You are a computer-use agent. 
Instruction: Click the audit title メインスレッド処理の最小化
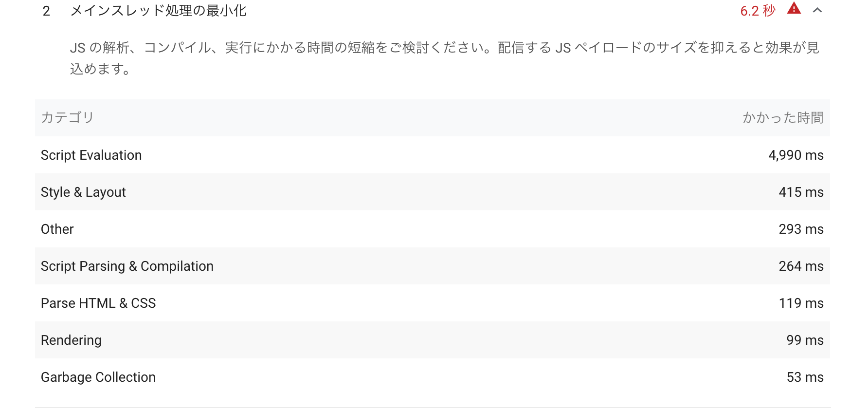[159, 10]
